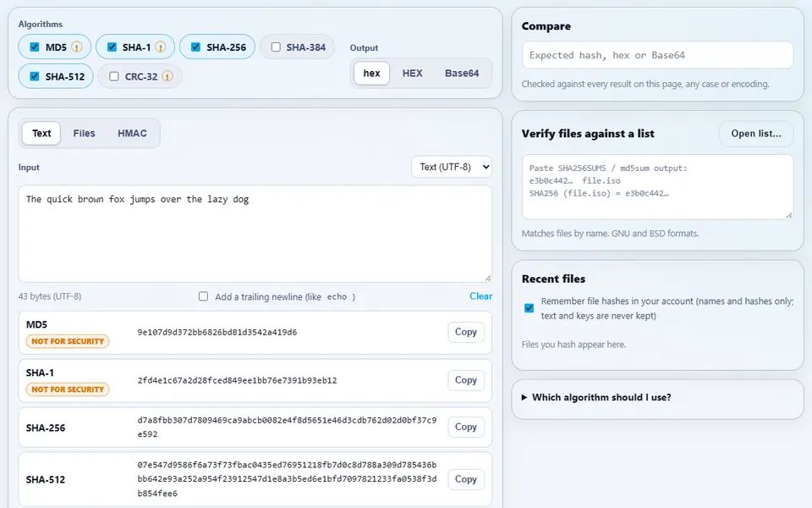The image size is (812, 508).
Task: Click the 43 bytes (UTF-8) counter
Action: [x=50, y=296]
